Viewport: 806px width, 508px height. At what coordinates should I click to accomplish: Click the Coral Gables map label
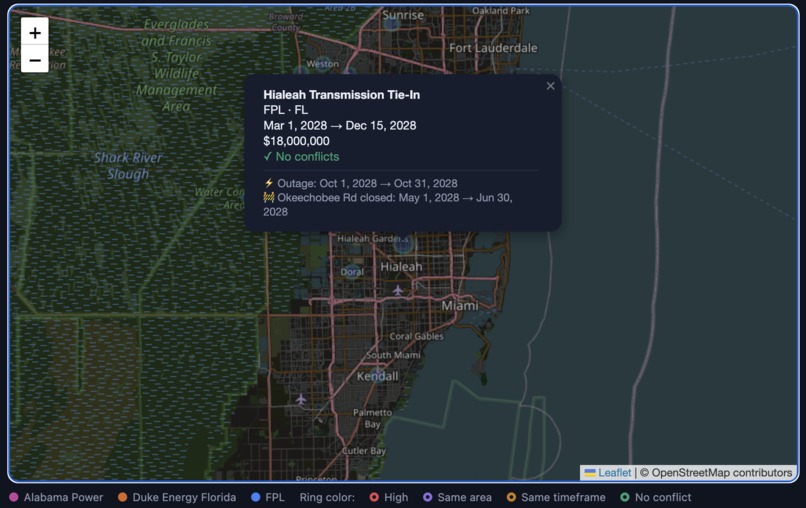[416, 336]
